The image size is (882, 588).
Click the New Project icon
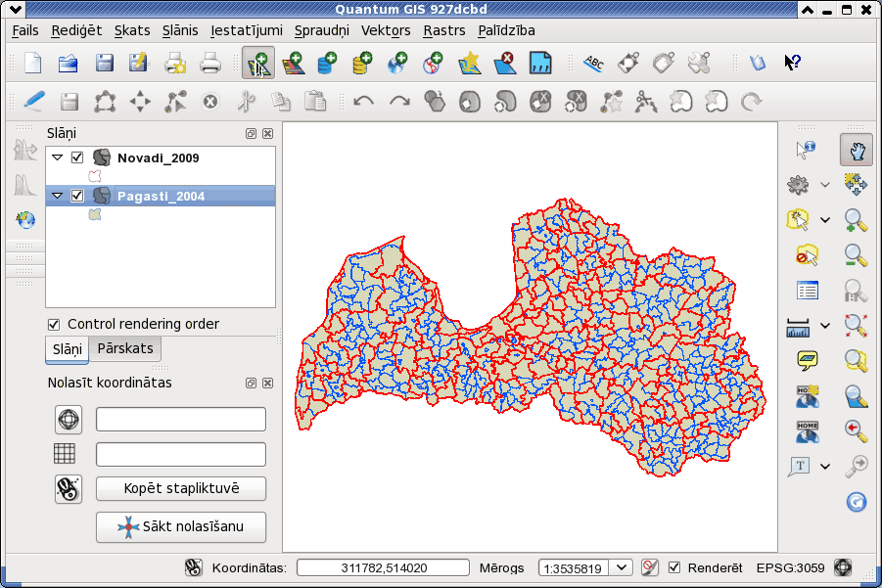tap(33, 63)
